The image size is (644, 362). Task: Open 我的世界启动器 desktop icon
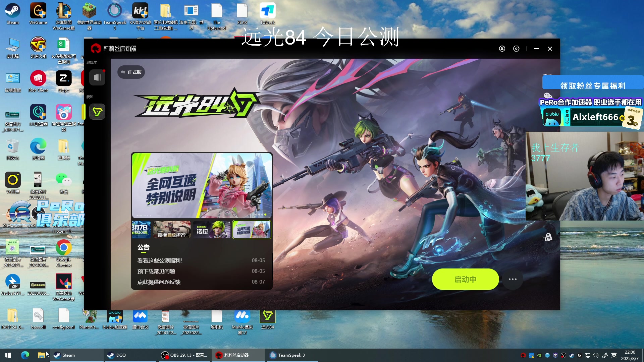pos(89,16)
